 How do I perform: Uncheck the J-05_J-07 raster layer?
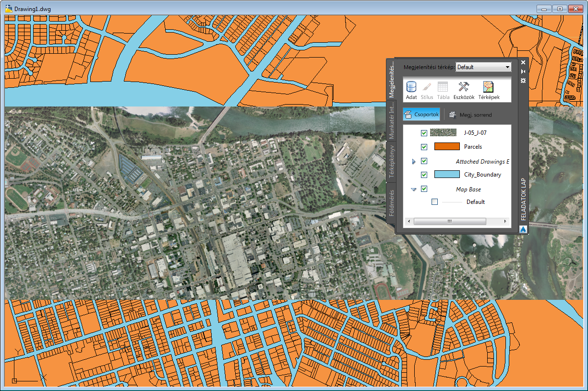click(x=424, y=133)
